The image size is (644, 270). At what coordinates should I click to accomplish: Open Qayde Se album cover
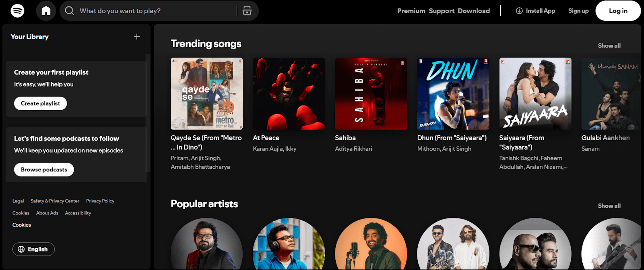206,93
